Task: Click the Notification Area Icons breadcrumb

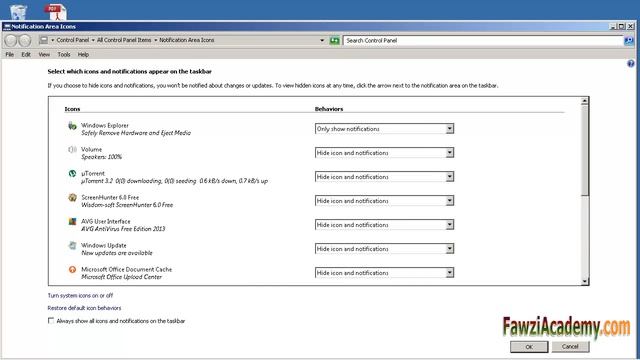Action: (187, 40)
